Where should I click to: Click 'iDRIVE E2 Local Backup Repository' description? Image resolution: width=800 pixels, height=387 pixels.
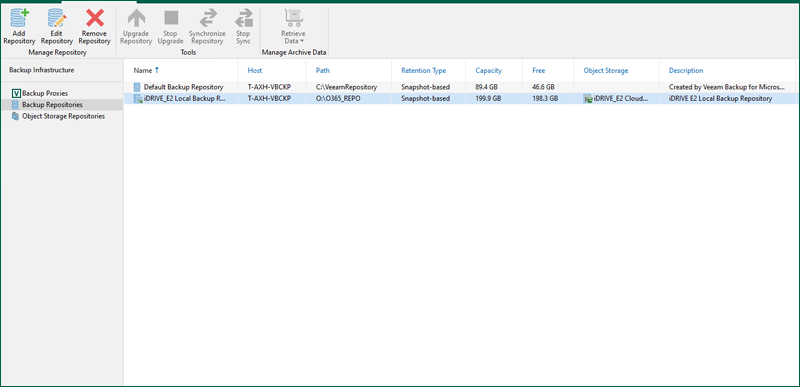pos(720,98)
